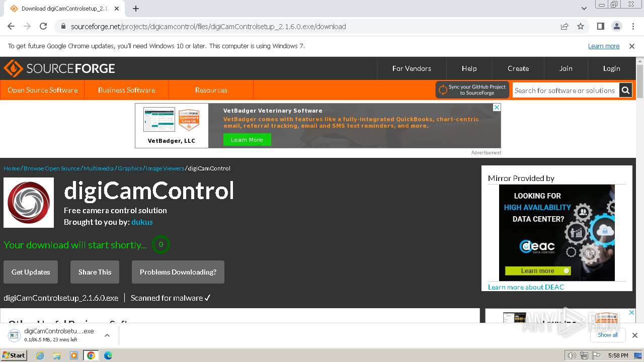Go back with the browser back arrow

(11, 26)
